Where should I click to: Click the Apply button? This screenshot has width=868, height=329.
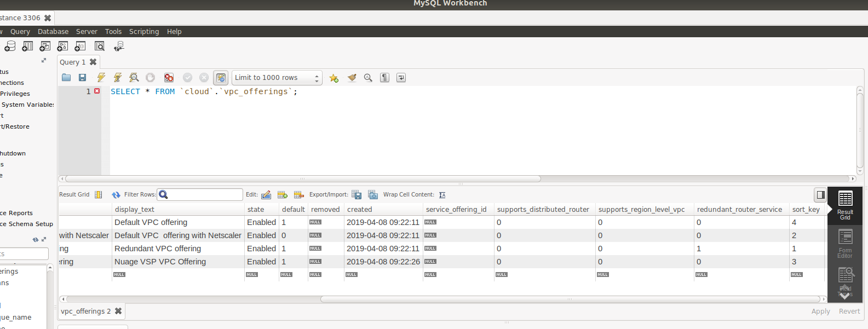[820, 311]
